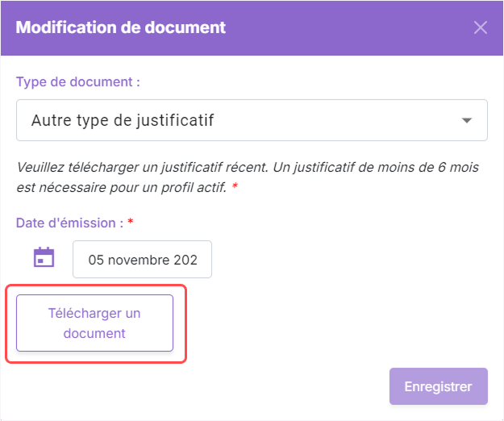504x421 pixels.
Task: Open the list of justificatif types
Action: pos(252,120)
